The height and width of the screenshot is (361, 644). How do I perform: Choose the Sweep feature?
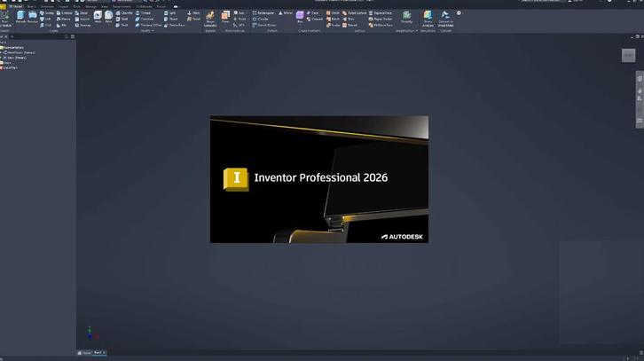pyautogui.click(x=46, y=13)
